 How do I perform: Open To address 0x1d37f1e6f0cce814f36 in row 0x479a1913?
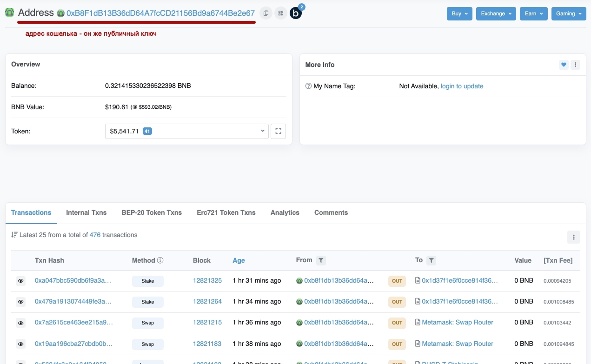(460, 301)
